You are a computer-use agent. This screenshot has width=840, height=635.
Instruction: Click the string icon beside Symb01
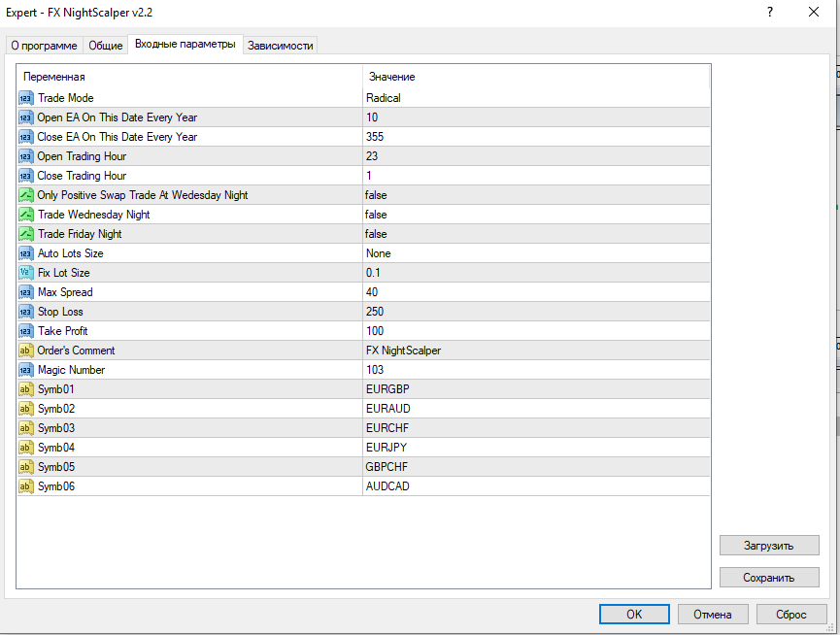pyautogui.click(x=25, y=389)
